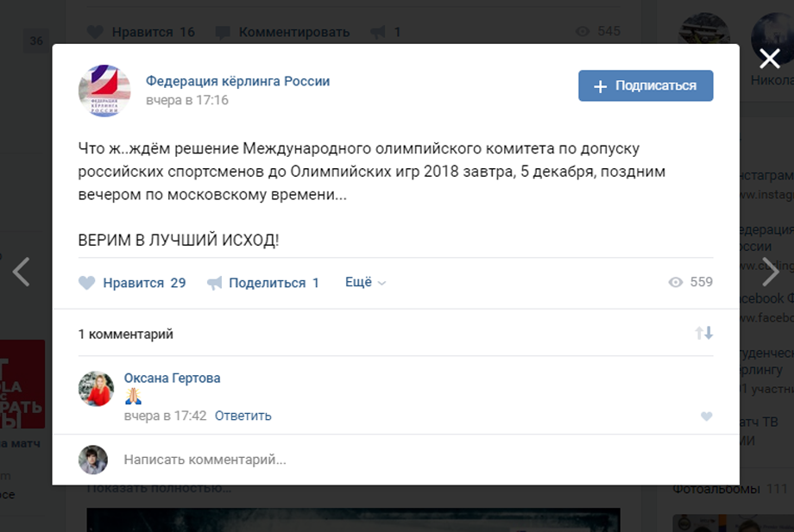
Task: Click the federation logo avatar
Action: pos(104,91)
